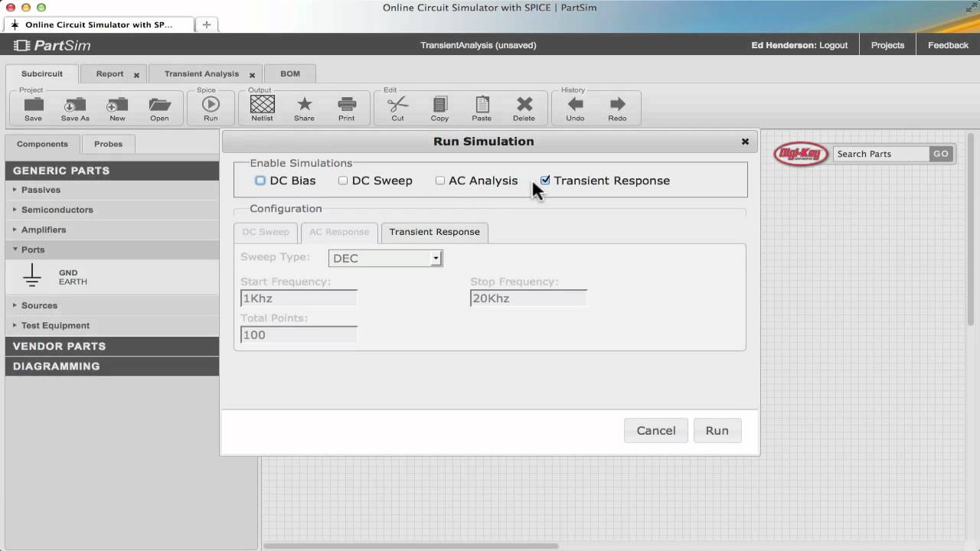
Task: Click the Total Points field
Action: click(299, 334)
